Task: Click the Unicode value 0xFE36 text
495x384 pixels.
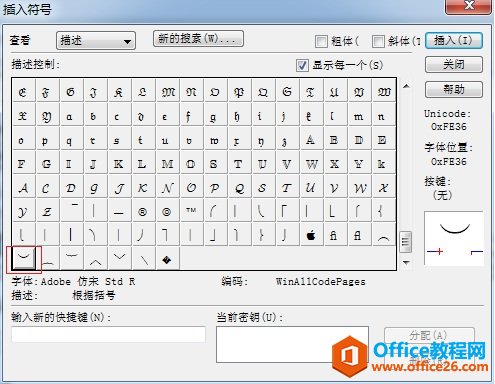Action: (x=448, y=127)
